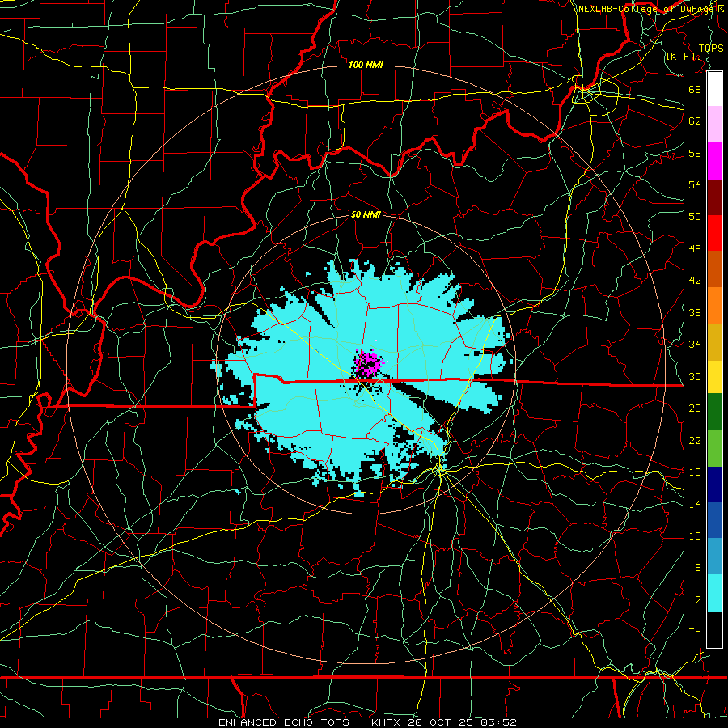Select the dark maroon legend swatch
The width and height of the screenshot is (728, 728).
coord(714,197)
